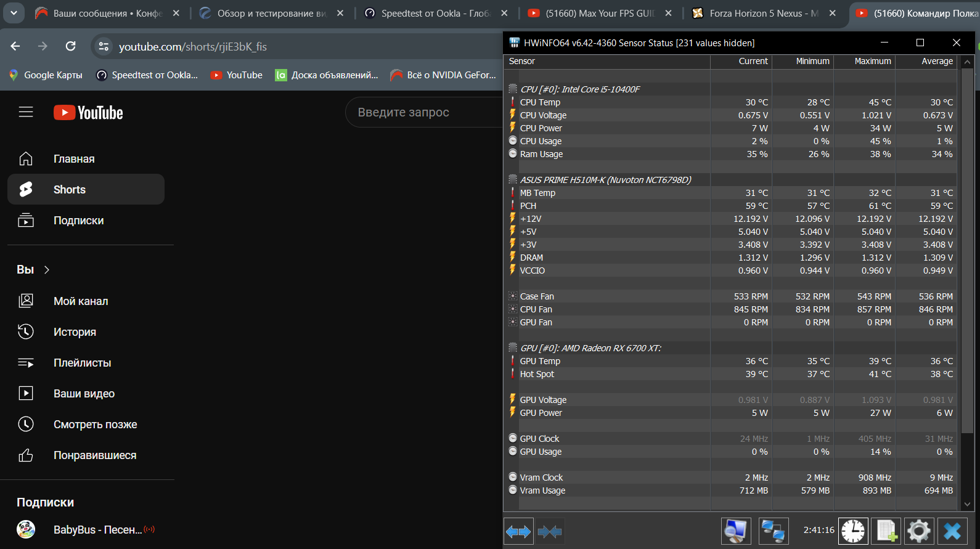Click the Average column header
980x549 pixels.
[x=926, y=61]
